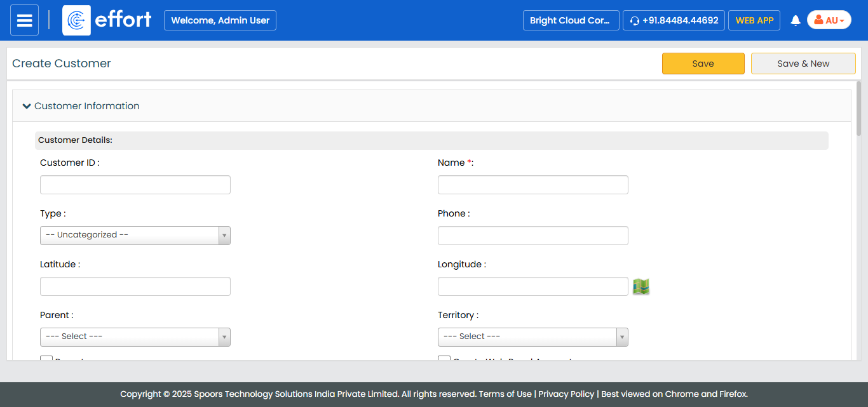
Task: Click the support phone number button
Action: pos(674,20)
